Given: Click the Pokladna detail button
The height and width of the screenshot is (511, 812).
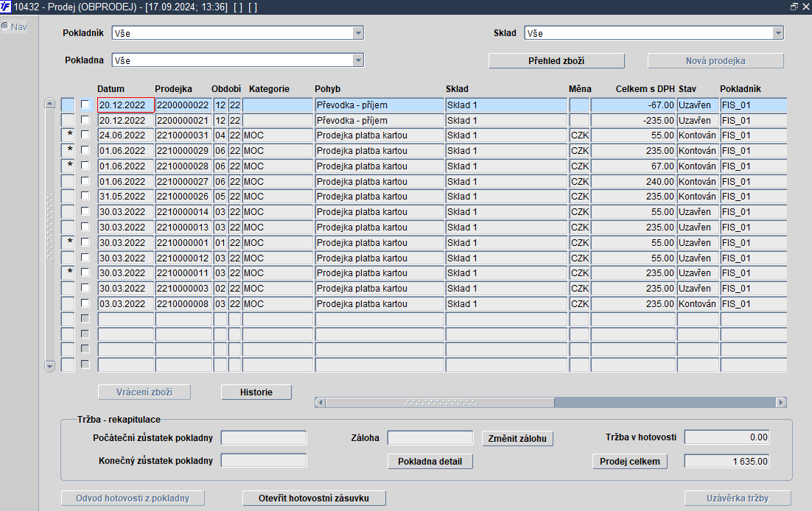Looking at the screenshot, I should click(x=430, y=461).
